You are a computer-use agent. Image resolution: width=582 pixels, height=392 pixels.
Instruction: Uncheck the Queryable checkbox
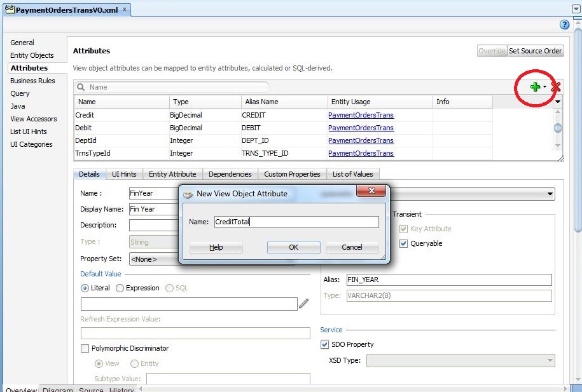click(403, 243)
